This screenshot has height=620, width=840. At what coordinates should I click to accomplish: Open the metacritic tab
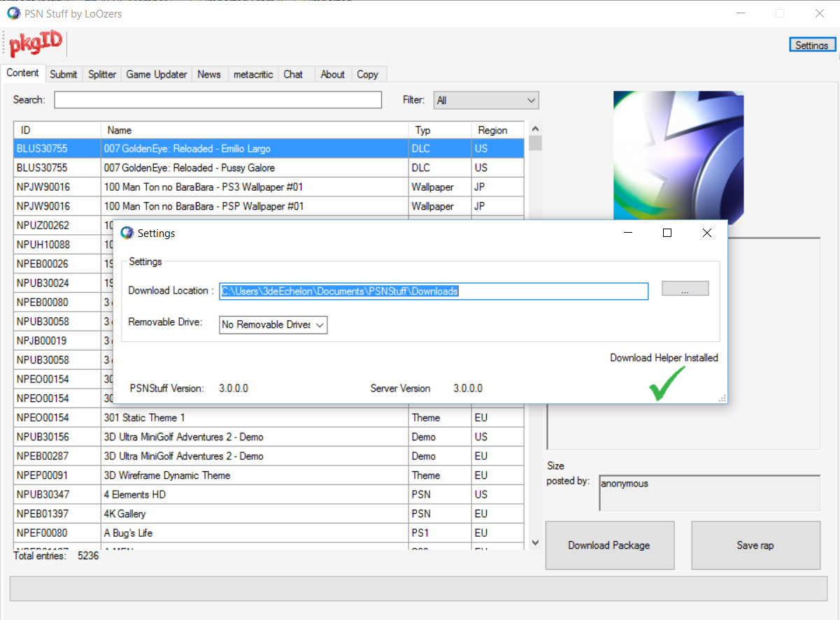[253, 74]
